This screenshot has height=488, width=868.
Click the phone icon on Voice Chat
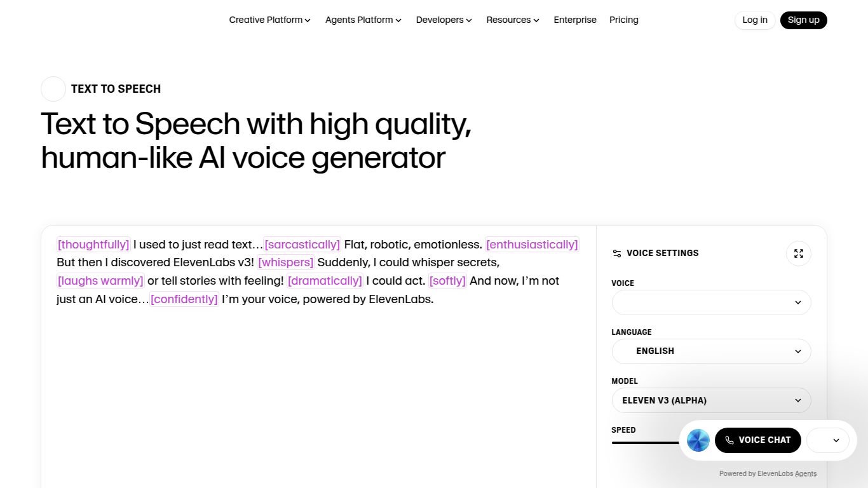(x=729, y=440)
